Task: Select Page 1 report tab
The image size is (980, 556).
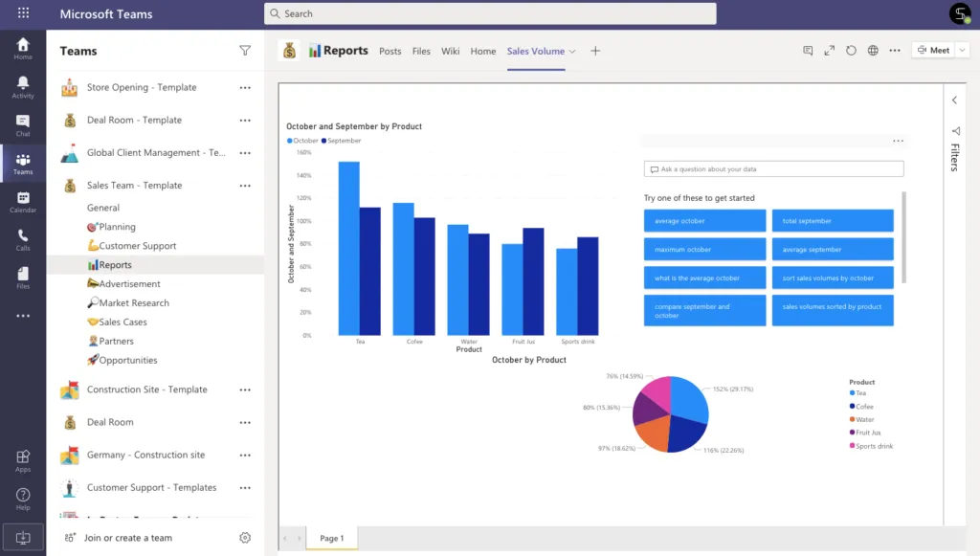Action: 332,538
